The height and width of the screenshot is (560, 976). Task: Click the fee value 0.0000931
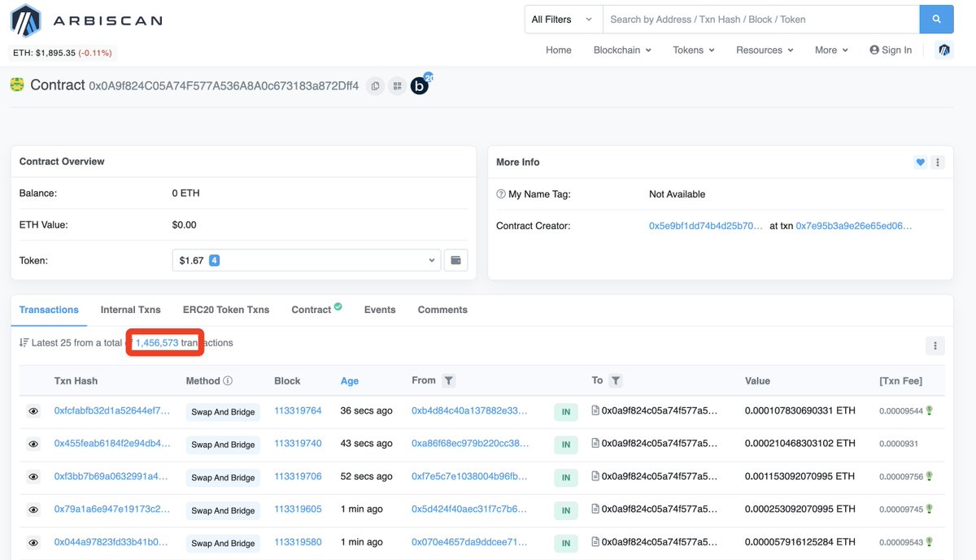899,444
